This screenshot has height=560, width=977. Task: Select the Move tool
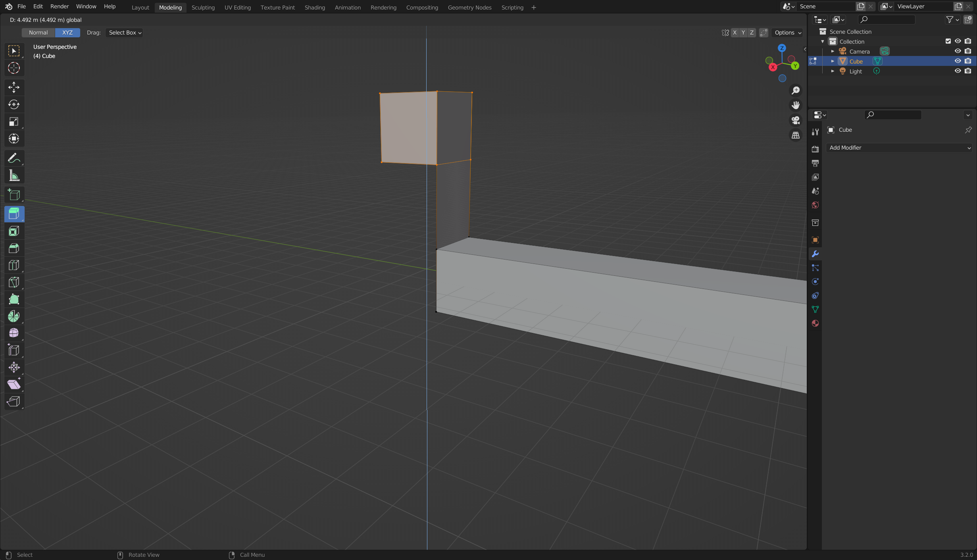(x=14, y=87)
